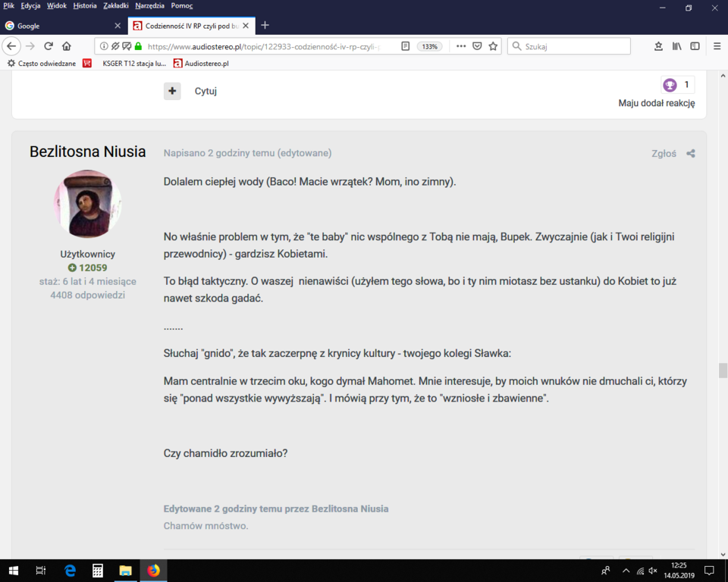
Task: Click the muted volume icon
Action: tap(653, 571)
